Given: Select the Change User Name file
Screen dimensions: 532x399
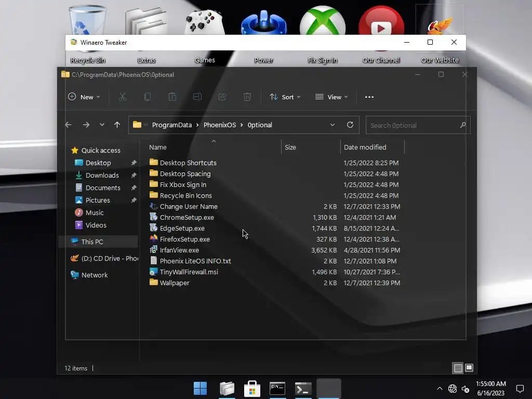Looking at the screenshot, I should click(x=183, y=206).
